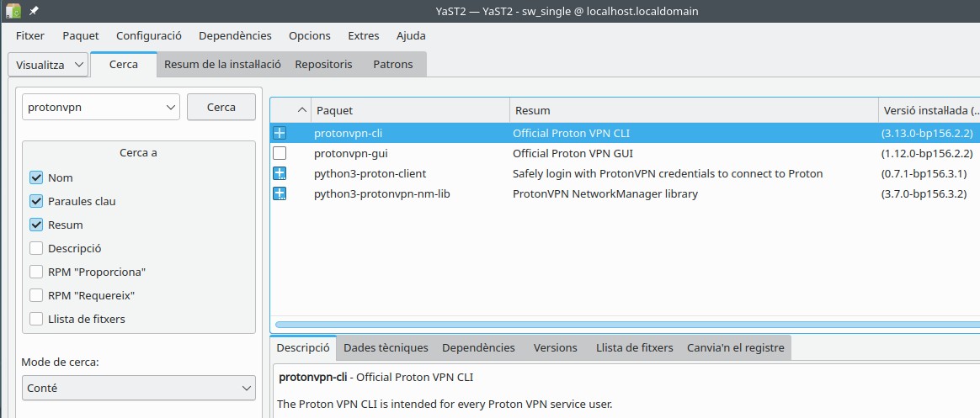Open the Ajuda menu
The height and width of the screenshot is (418, 980).
point(411,35)
